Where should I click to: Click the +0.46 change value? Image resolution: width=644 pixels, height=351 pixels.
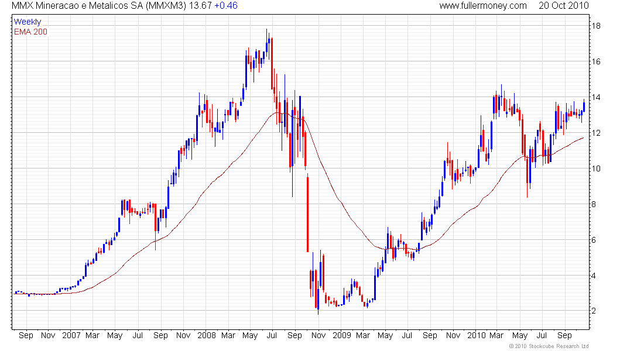click(x=226, y=6)
